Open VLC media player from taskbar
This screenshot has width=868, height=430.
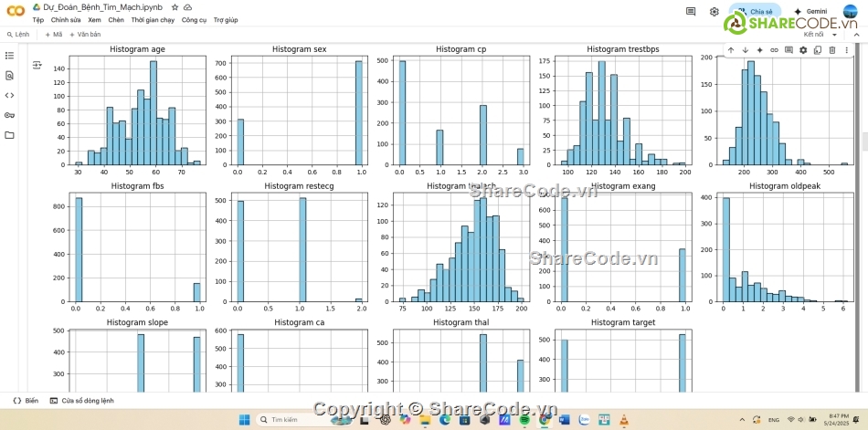[624, 419]
